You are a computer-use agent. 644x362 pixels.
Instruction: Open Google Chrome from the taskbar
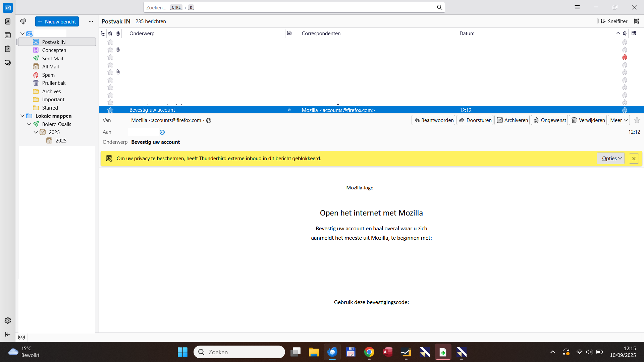point(369,352)
